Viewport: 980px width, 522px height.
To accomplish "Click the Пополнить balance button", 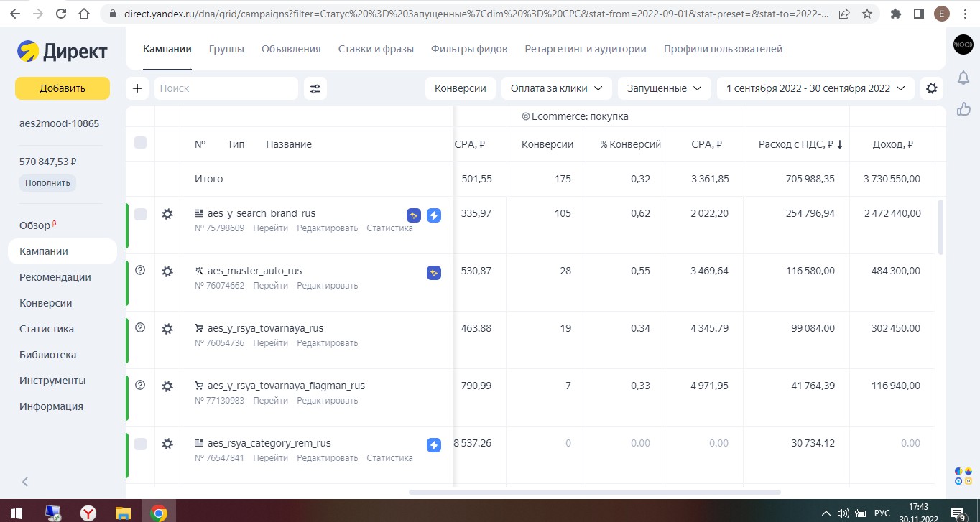I will point(47,182).
